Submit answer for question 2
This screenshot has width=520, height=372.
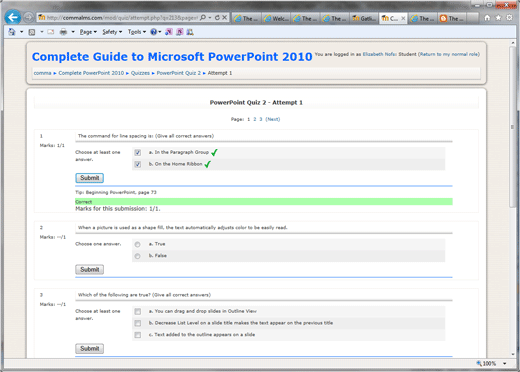89,270
